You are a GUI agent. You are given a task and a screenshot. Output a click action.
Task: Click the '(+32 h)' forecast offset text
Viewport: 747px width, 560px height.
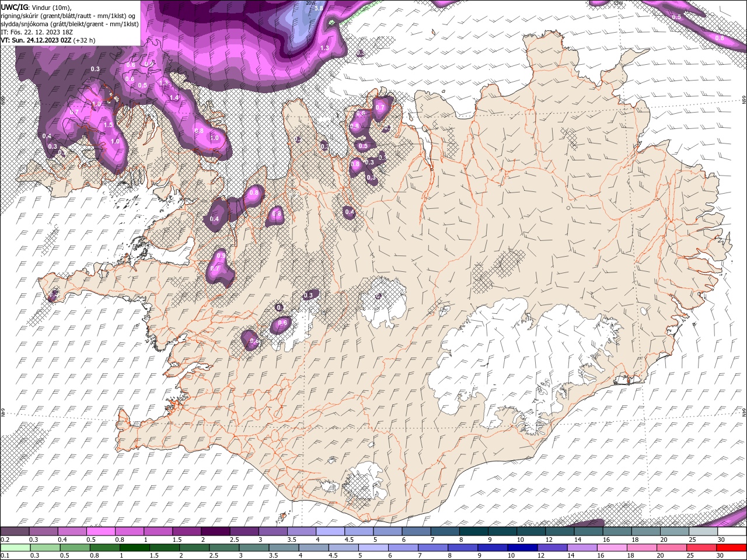pos(85,40)
